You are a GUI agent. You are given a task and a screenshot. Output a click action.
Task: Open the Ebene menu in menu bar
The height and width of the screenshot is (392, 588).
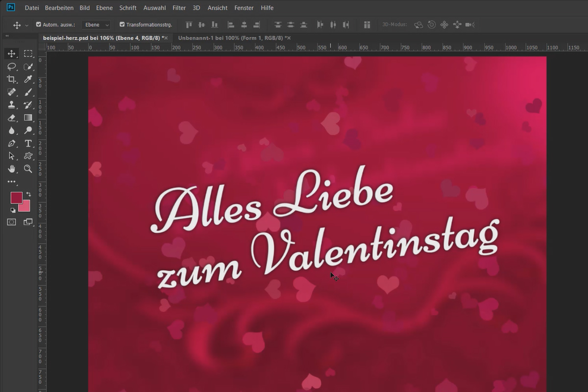pyautogui.click(x=104, y=8)
